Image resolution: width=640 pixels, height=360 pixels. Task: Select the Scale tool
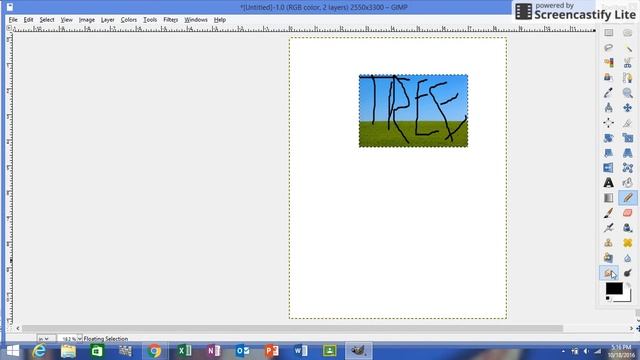point(628,138)
